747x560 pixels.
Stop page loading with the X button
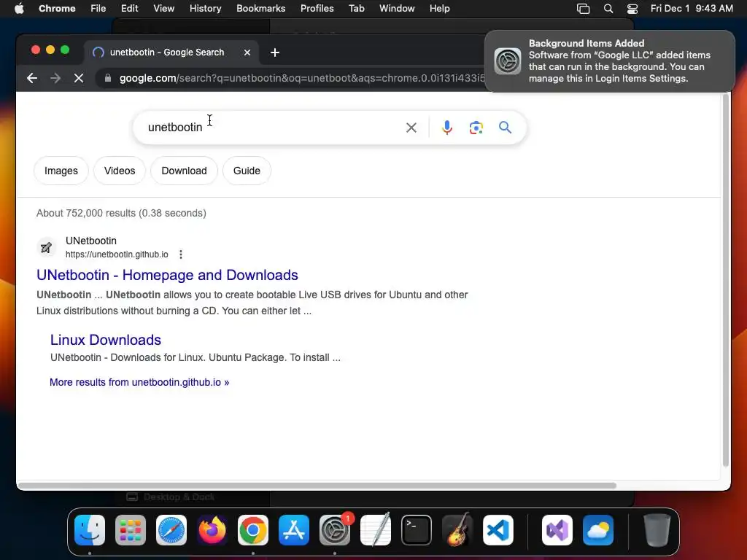pyautogui.click(x=79, y=78)
